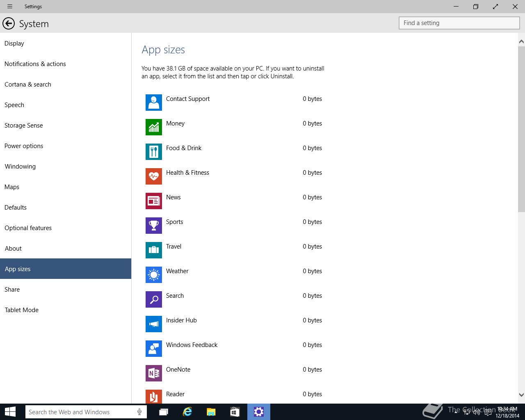Screen dimensions: 525x420
Task: Click the Settings gear taskbar icon
Action: 258,412
